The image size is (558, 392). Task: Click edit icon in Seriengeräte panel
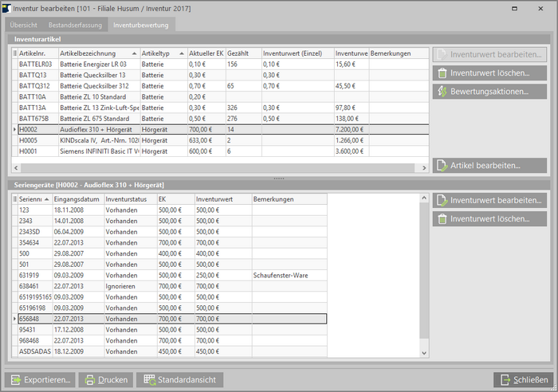442,201
